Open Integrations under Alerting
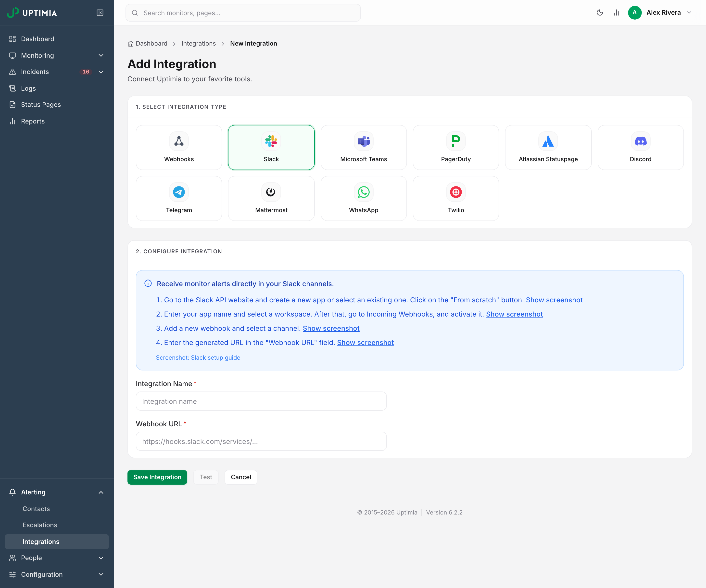The image size is (706, 588). pyautogui.click(x=57, y=542)
